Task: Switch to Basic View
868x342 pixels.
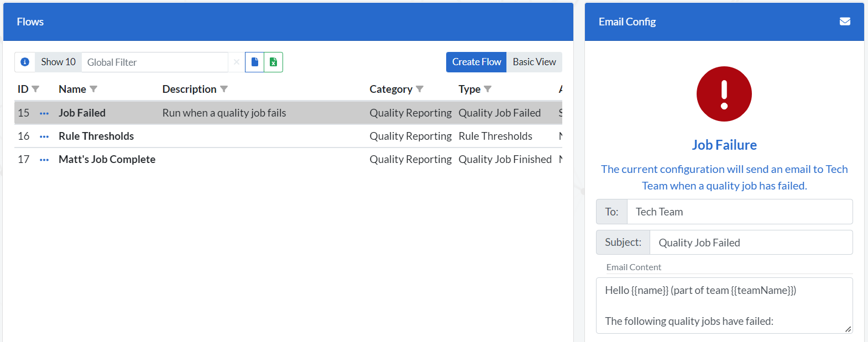Action: point(534,62)
